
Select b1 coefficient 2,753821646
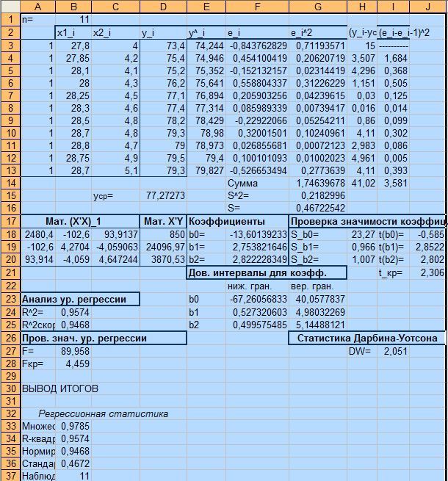click(258, 247)
